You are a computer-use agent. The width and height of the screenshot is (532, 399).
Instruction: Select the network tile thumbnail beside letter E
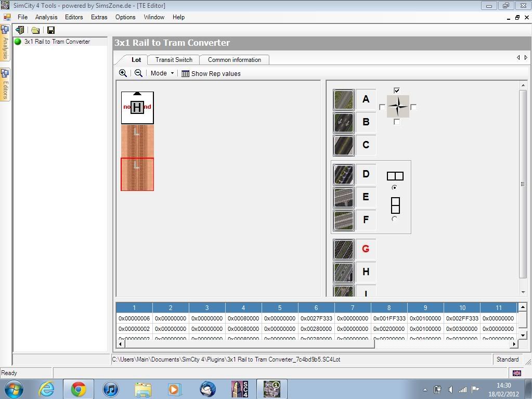(x=344, y=198)
